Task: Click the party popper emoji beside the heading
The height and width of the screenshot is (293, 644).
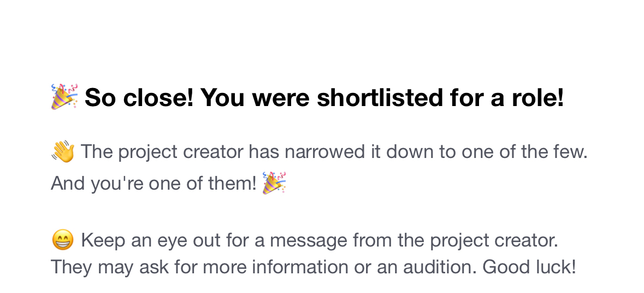Action: [64, 97]
